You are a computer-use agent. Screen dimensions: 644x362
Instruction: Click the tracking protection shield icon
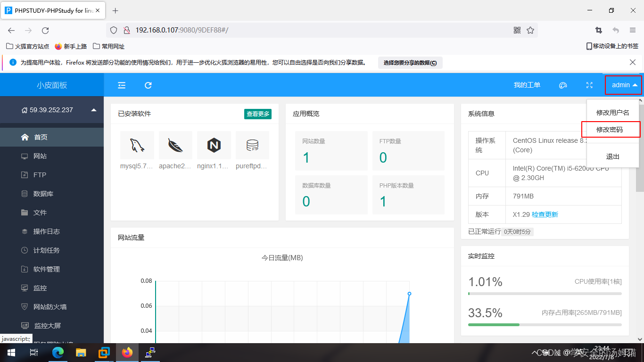coord(113,30)
